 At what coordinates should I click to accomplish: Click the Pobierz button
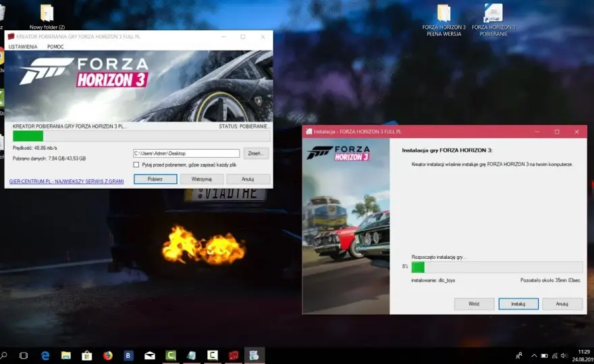(155, 179)
